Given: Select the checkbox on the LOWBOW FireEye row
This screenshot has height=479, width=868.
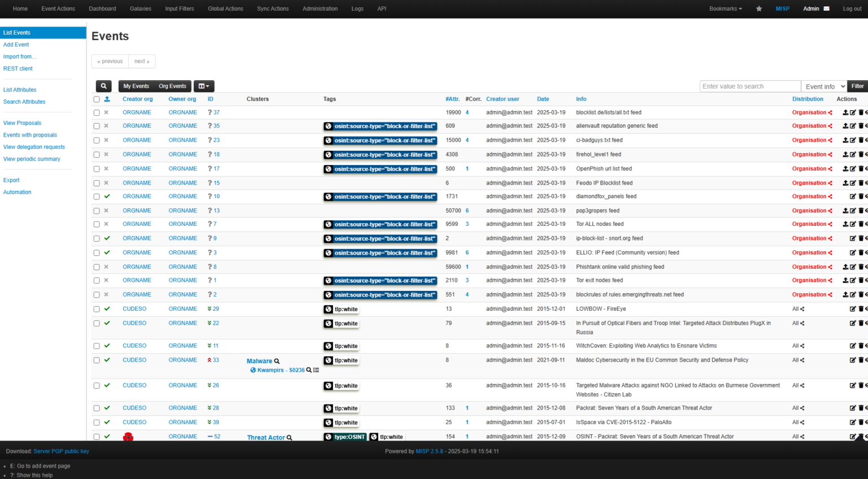Looking at the screenshot, I should (96, 309).
